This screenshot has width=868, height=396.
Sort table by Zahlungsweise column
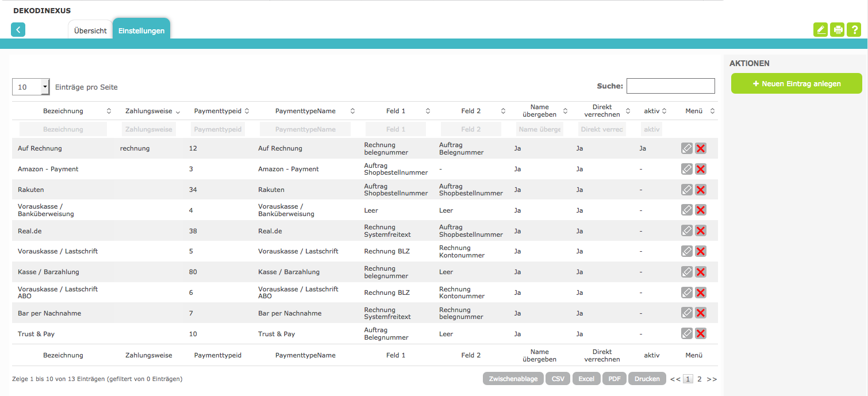coord(148,111)
